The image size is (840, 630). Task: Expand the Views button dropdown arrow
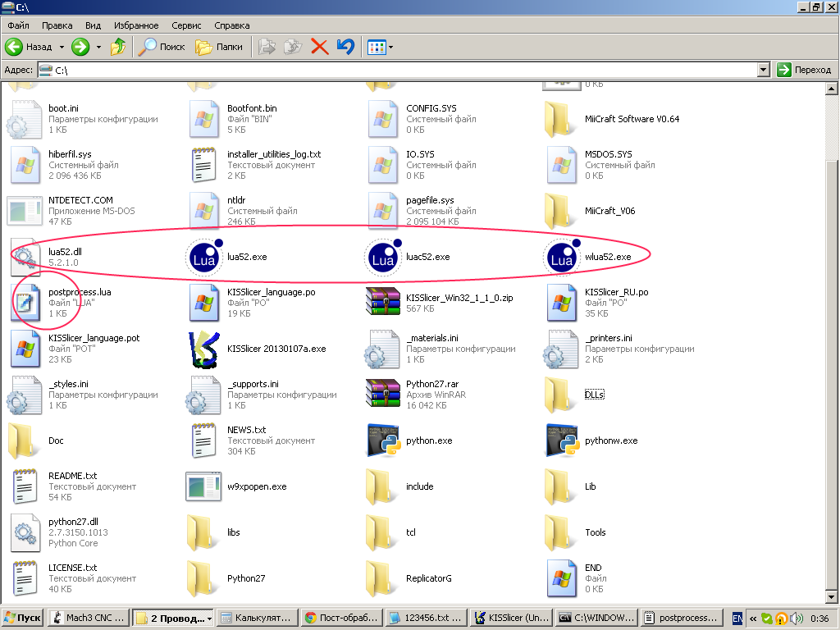coord(390,47)
